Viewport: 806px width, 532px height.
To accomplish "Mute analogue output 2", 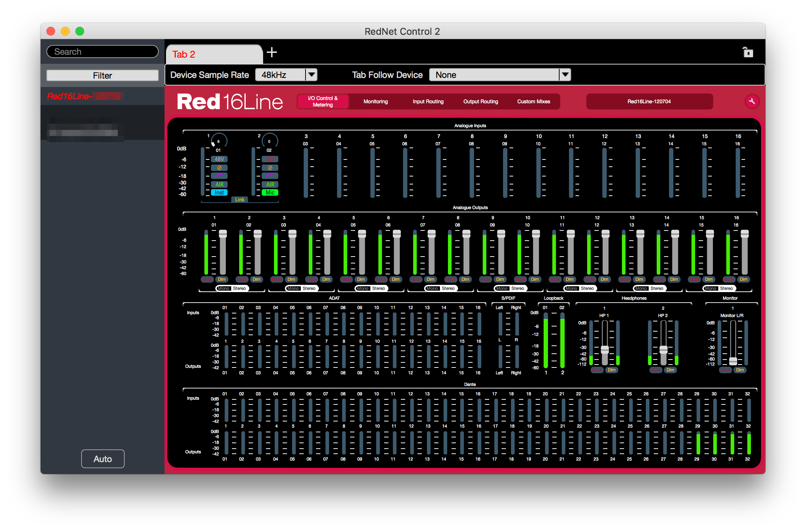I will [x=242, y=279].
